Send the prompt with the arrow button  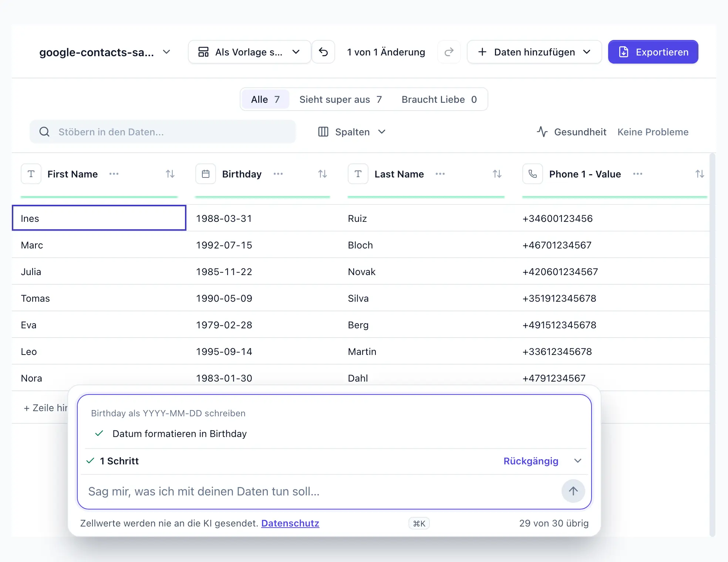(573, 491)
